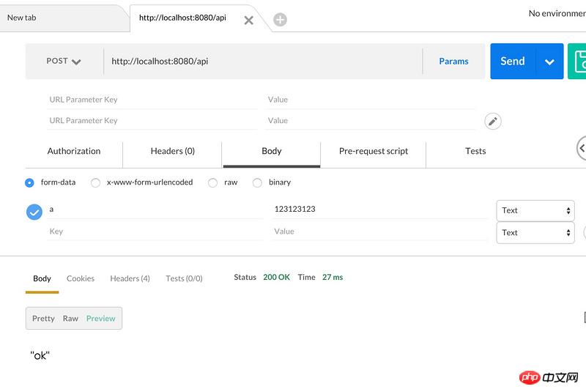This screenshot has height=392, width=586.
Task: Select the form-data radio option
Action: pos(30,182)
